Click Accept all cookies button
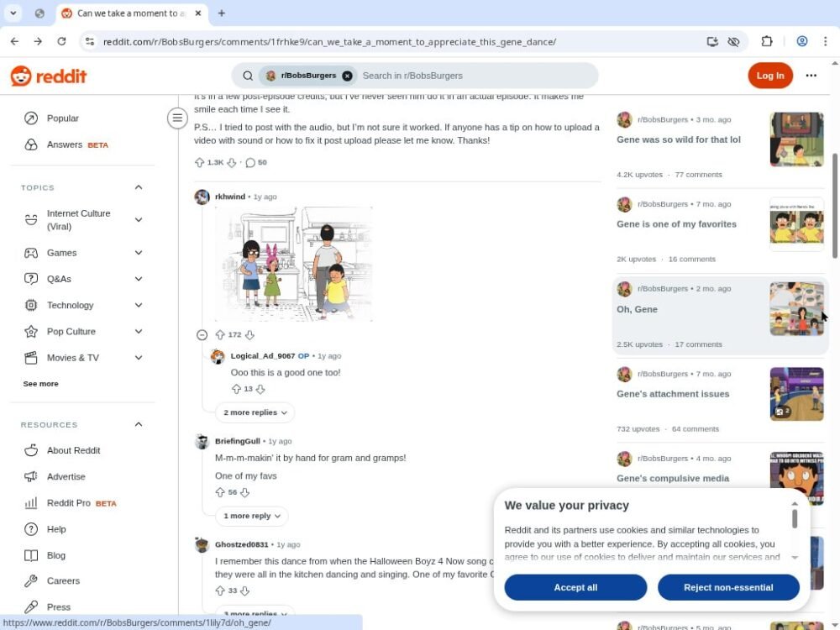 (x=575, y=587)
